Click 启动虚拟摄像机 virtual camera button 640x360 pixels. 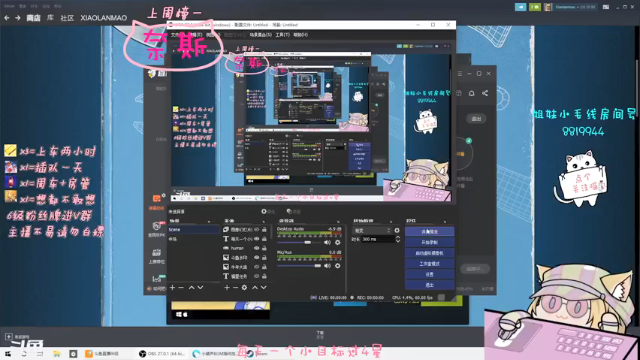429,253
